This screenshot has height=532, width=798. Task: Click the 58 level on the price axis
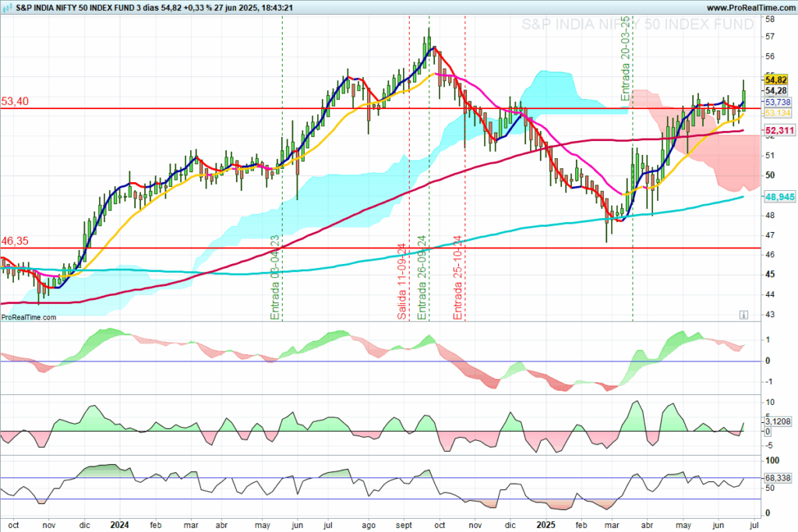(x=770, y=19)
